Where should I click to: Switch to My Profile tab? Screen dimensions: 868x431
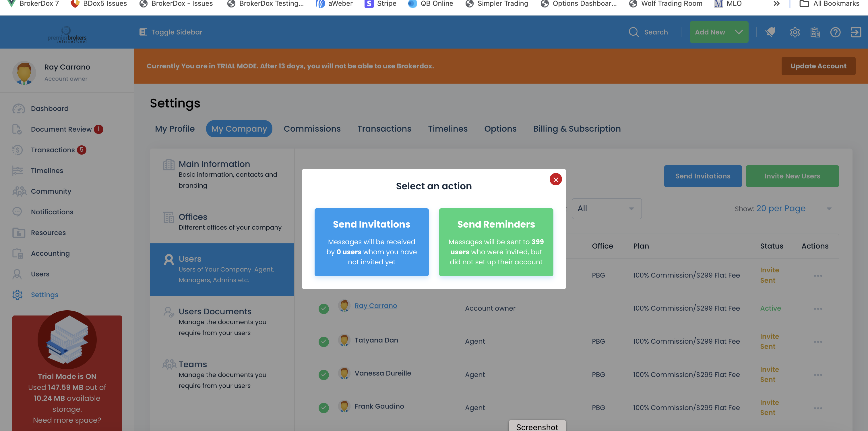[x=175, y=129]
